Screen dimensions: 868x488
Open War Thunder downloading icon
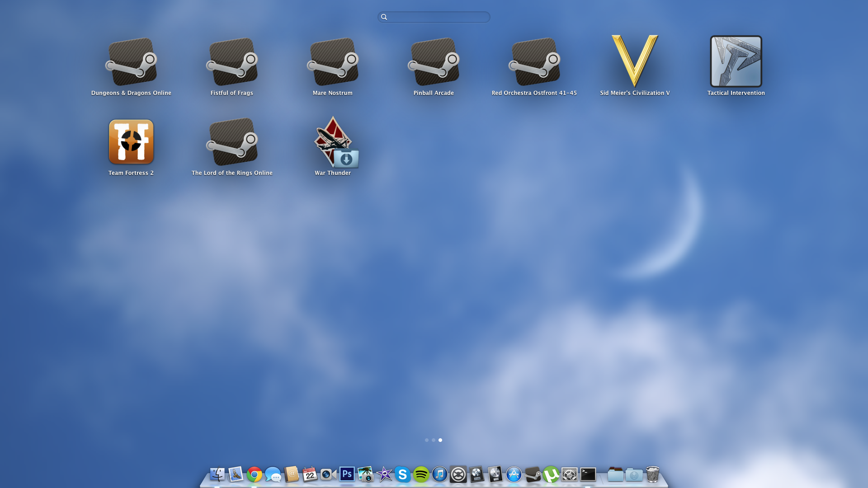point(333,142)
